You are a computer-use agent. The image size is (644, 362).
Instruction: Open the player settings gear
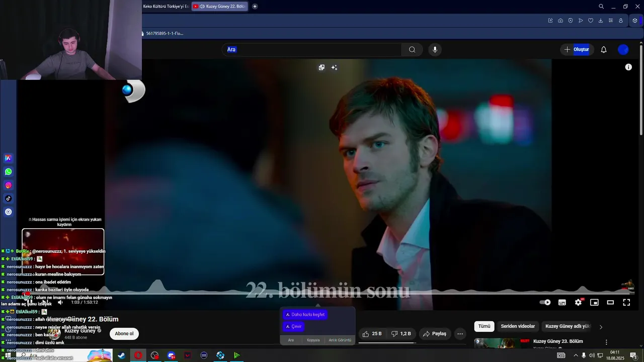click(x=578, y=302)
